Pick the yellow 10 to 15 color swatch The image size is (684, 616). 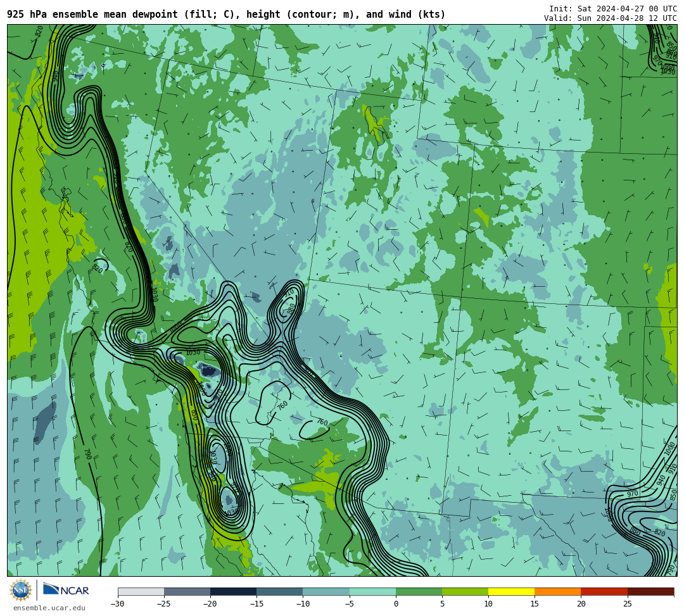click(511, 591)
